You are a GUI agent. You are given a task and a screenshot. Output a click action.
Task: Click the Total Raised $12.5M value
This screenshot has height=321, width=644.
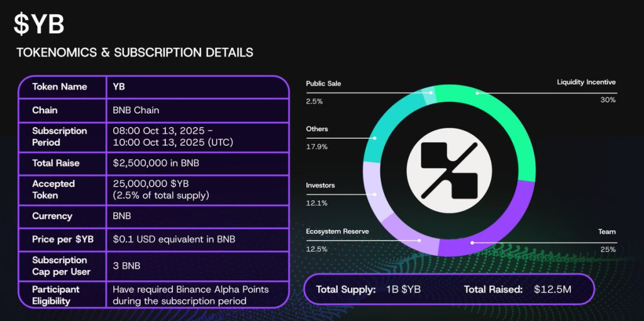(x=554, y=290)
